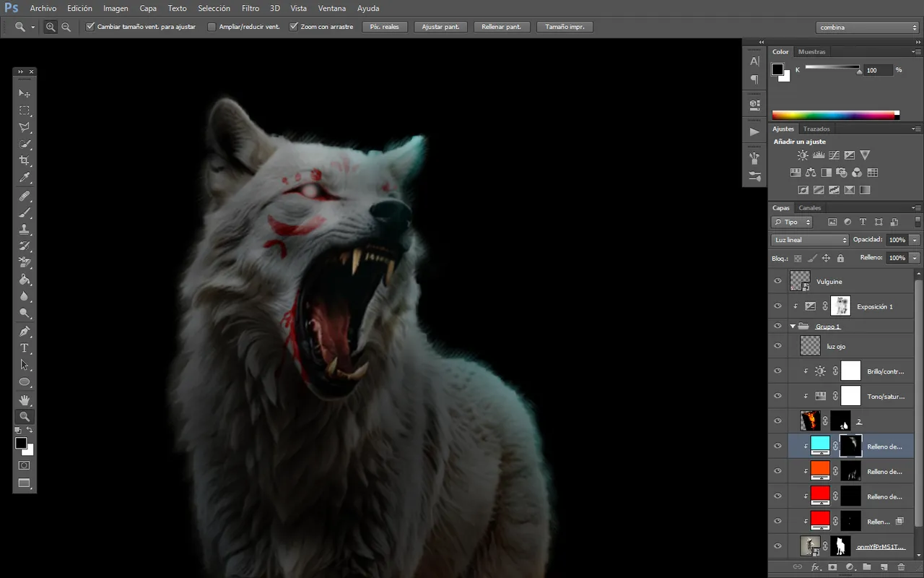Select the Rectangular Marquee tool
This screenshot has width=924, height=578.
tap(25, 111)
